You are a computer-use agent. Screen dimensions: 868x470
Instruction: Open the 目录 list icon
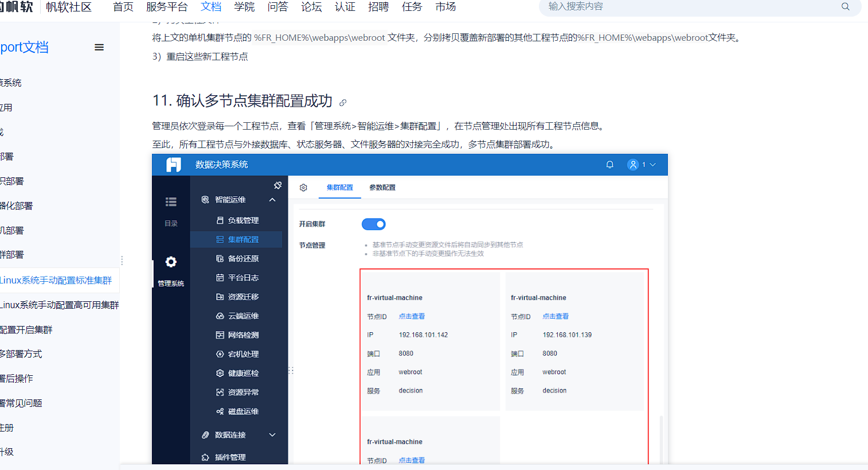tap(171, 202)
